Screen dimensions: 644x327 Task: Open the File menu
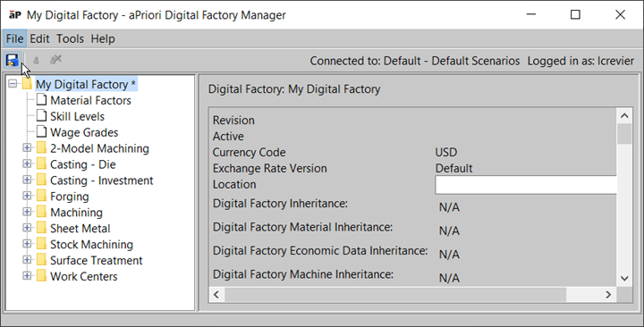click(x=14, y=39)
